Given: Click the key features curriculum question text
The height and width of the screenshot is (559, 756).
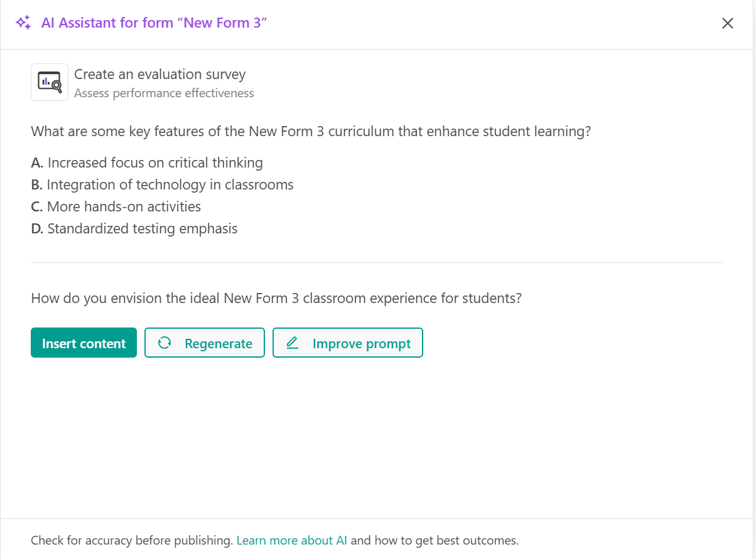Looking at the screenshot, I should pos(311,132).
